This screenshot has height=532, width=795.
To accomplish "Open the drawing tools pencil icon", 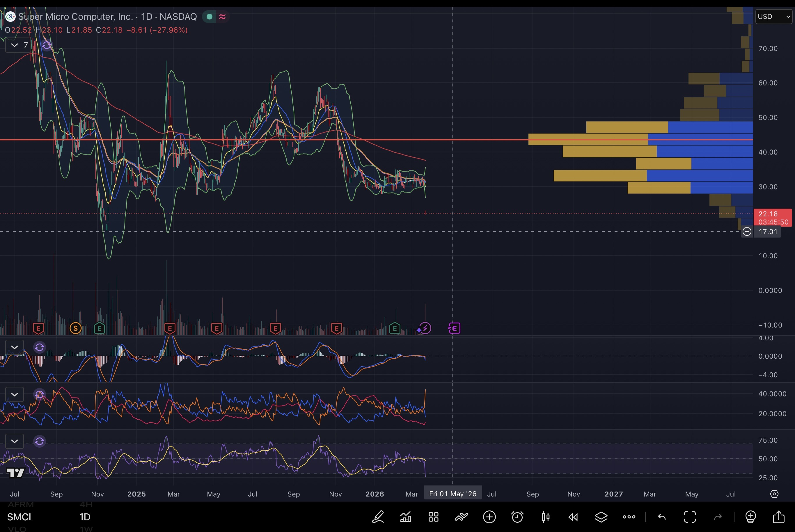I will [x=378, y=517].
